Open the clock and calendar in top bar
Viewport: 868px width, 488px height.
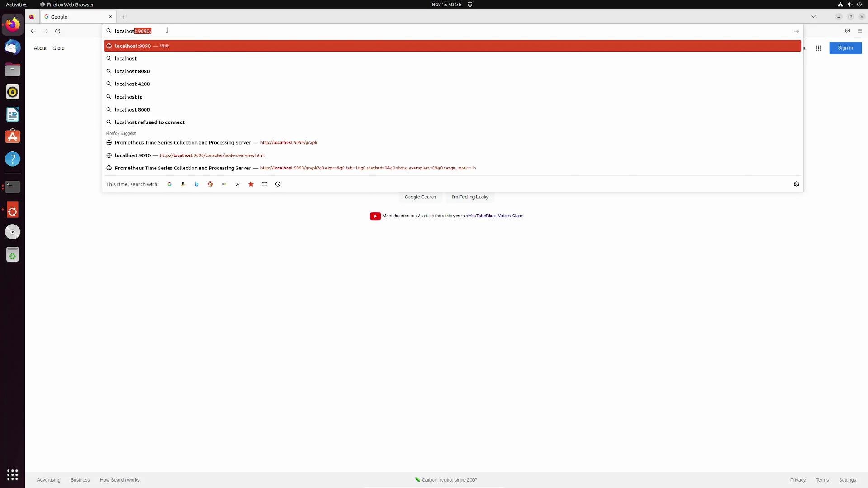coord(446,5)
